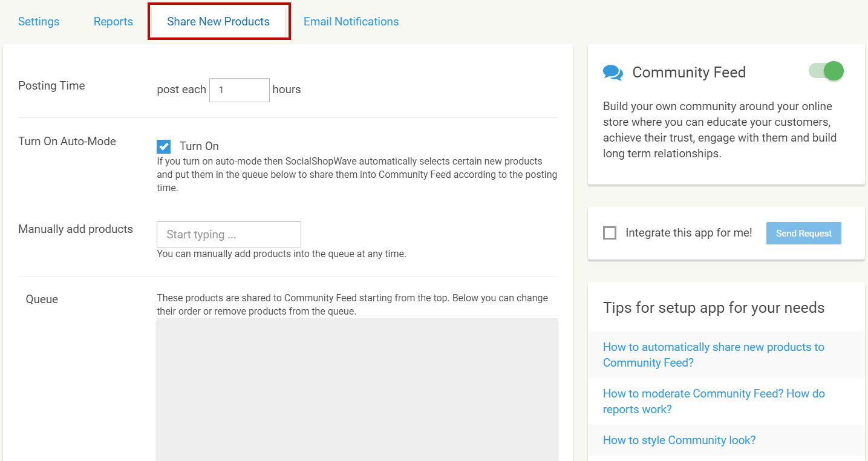Open the Settings tab
Viewport: 868px width, 461px height.
click(39, 22)
